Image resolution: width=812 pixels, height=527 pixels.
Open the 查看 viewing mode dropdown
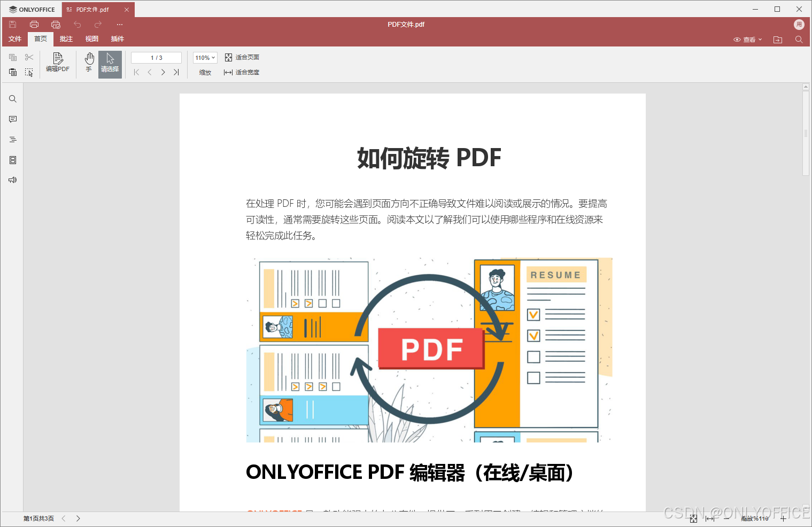coord(748,40)
